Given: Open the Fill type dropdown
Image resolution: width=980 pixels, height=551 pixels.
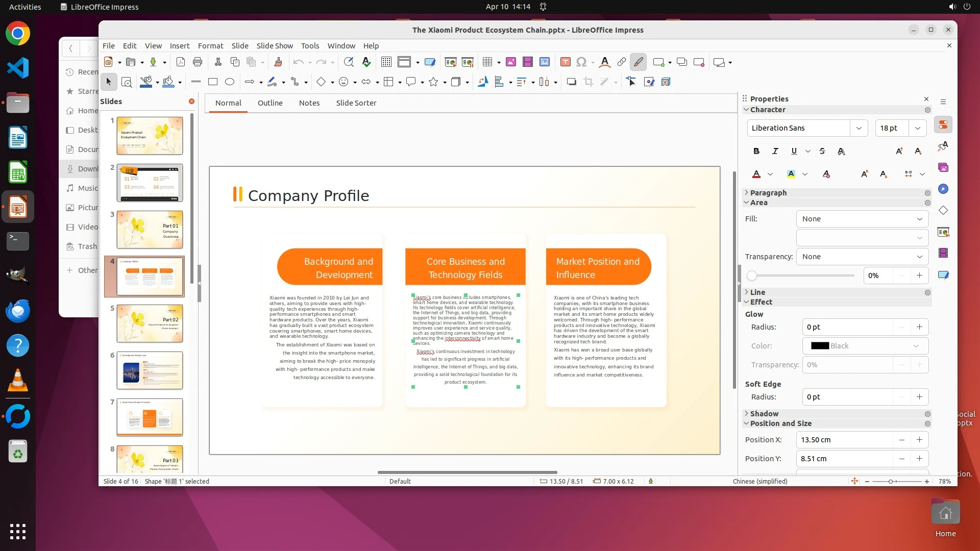Looking at the screenshot, I should 862,219.
